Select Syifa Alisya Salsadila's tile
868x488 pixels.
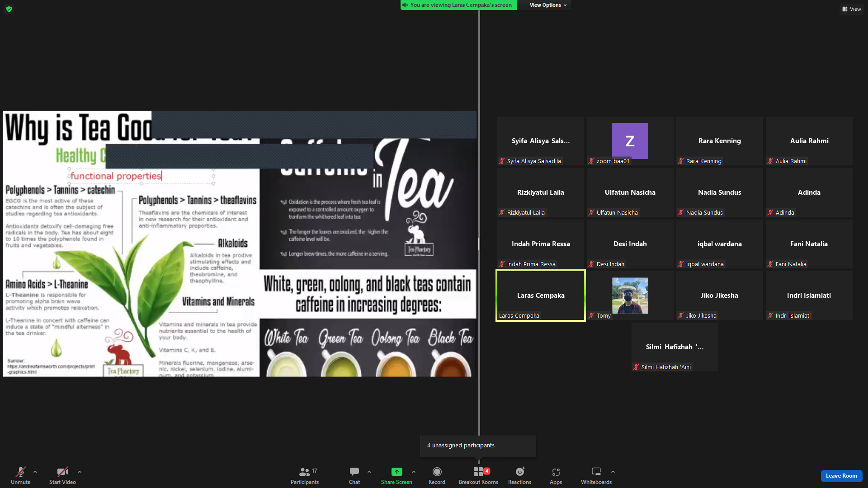(541, 141)
